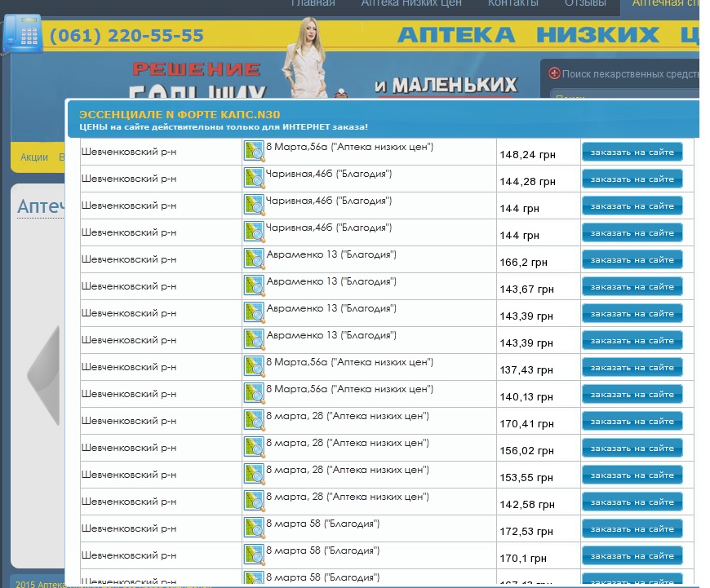Image resolution: width=710 pixels, height=588 pixels.
Task: Show map location for the 166,2 грн offer
Action: point(254,259)
